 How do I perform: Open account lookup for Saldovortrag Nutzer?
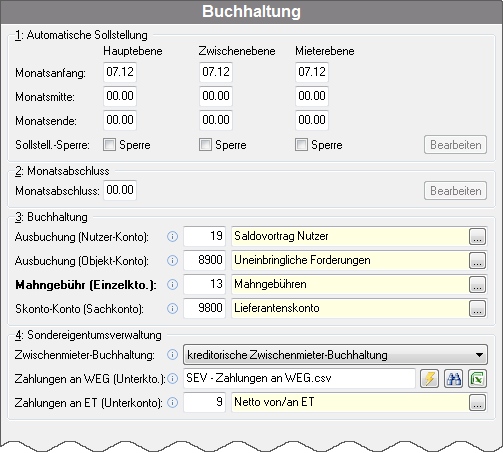[477, 237]
